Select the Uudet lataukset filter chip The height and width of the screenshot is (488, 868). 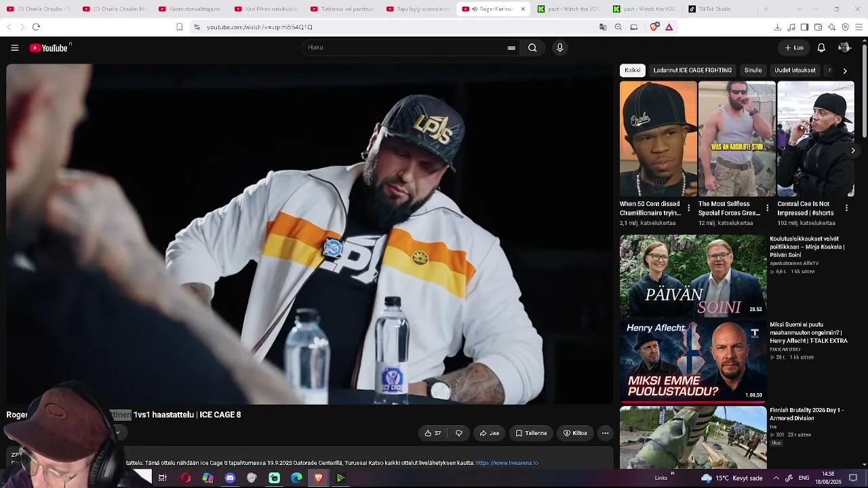point(795,70)
